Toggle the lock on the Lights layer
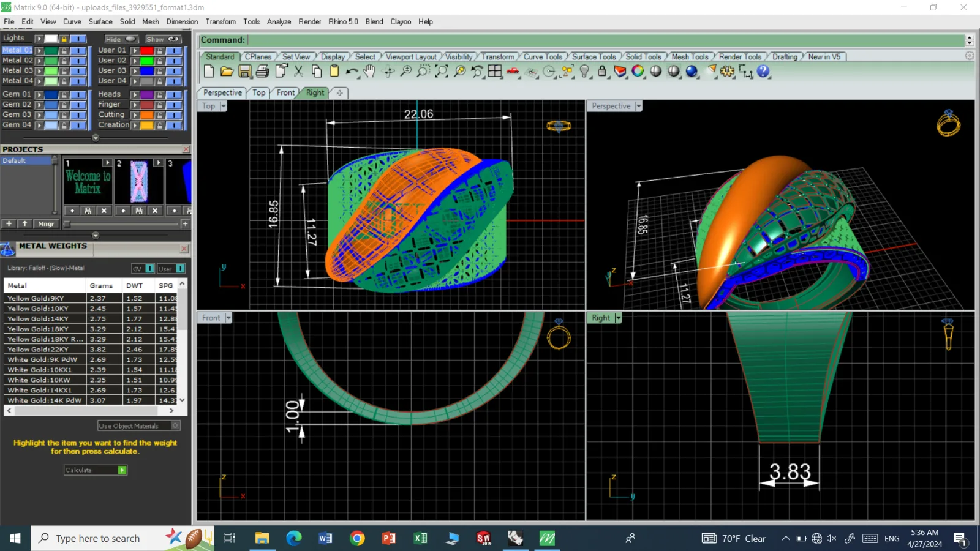The image size is (980, 551). (64, 39)
